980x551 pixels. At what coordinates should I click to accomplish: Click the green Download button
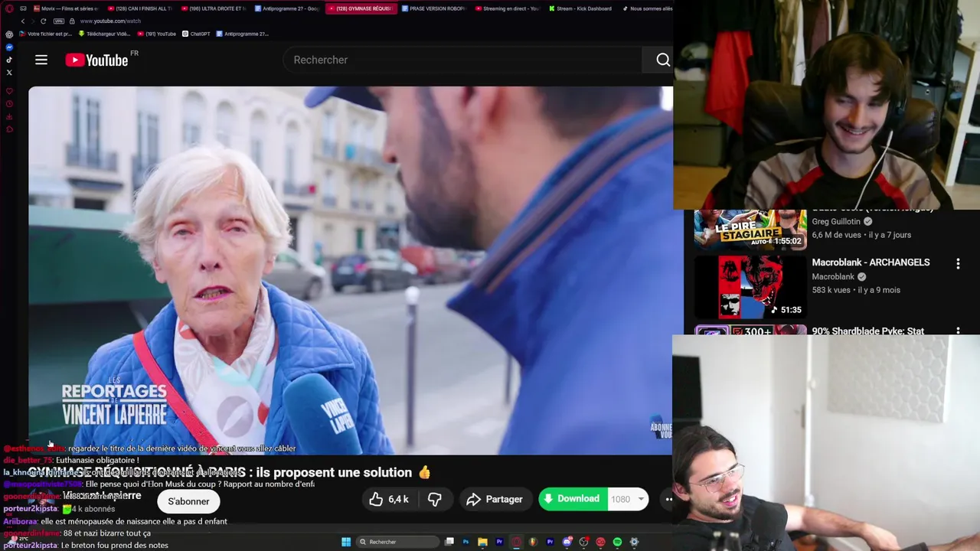click(x=572, y=499)
